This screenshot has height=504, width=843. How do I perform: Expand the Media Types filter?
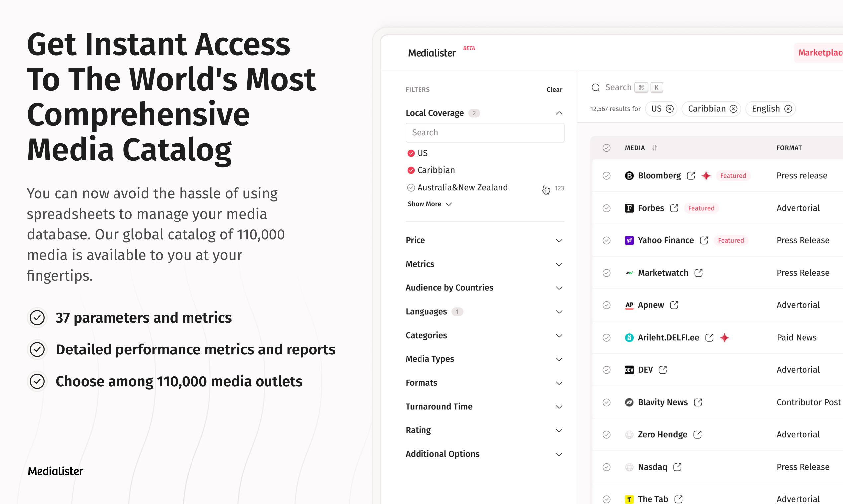coord(559,359)
